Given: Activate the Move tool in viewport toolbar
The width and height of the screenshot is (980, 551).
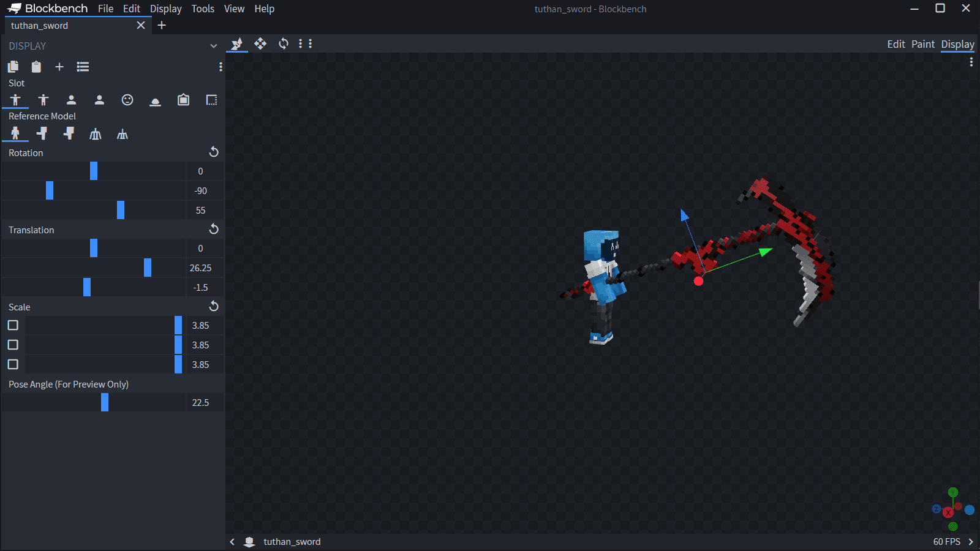Looking at the screenshot, I should click(260, 43).
